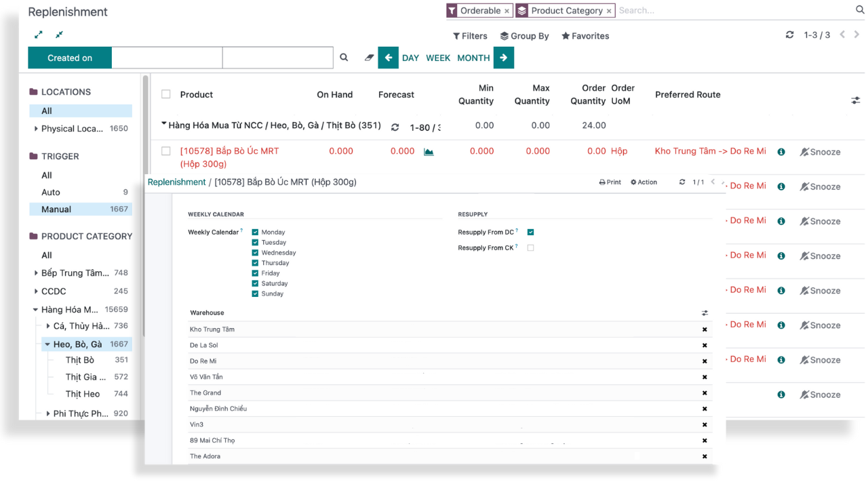Click the previous period left arrow button
Image resolution: width=868 pixels, height=484 pixels.
(388, 58)
